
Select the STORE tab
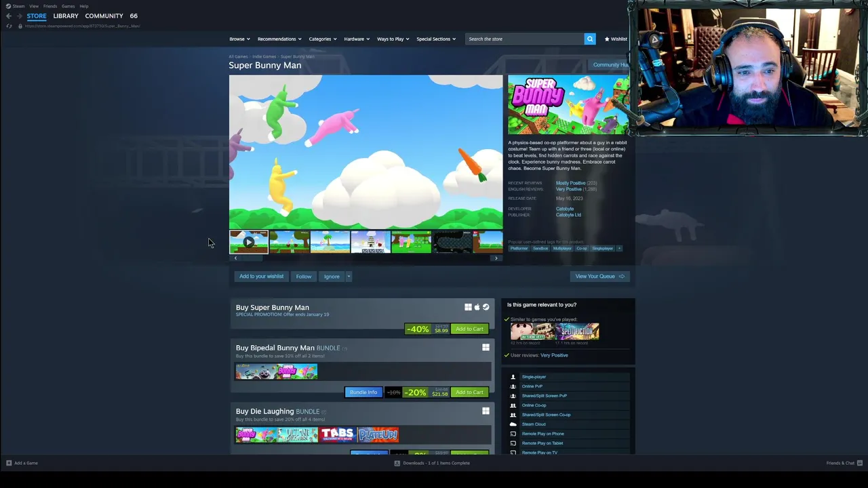click(x=37, y=16)
